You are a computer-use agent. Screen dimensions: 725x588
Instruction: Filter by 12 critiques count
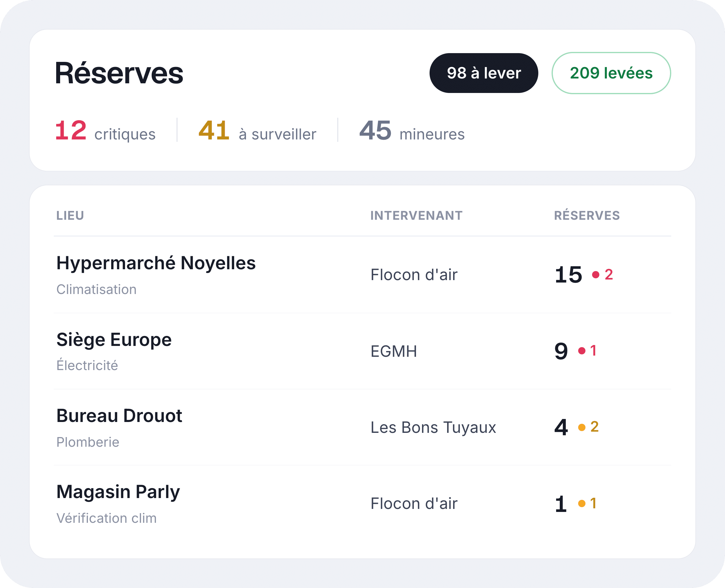pyautogui.click(x=105, y=130)
